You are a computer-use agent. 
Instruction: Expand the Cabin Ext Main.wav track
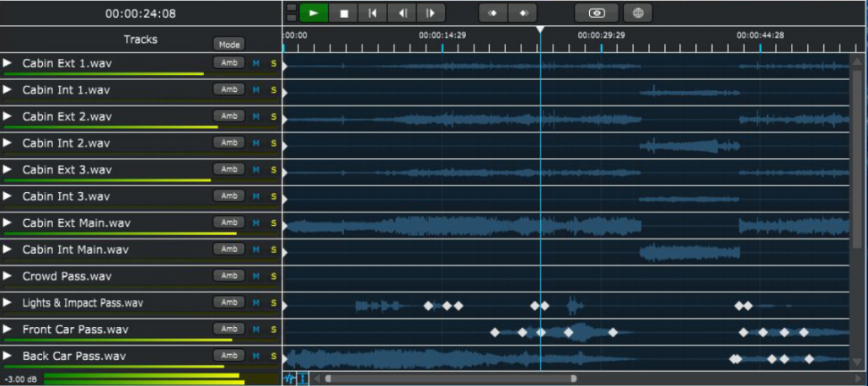(x=8, y=222)
